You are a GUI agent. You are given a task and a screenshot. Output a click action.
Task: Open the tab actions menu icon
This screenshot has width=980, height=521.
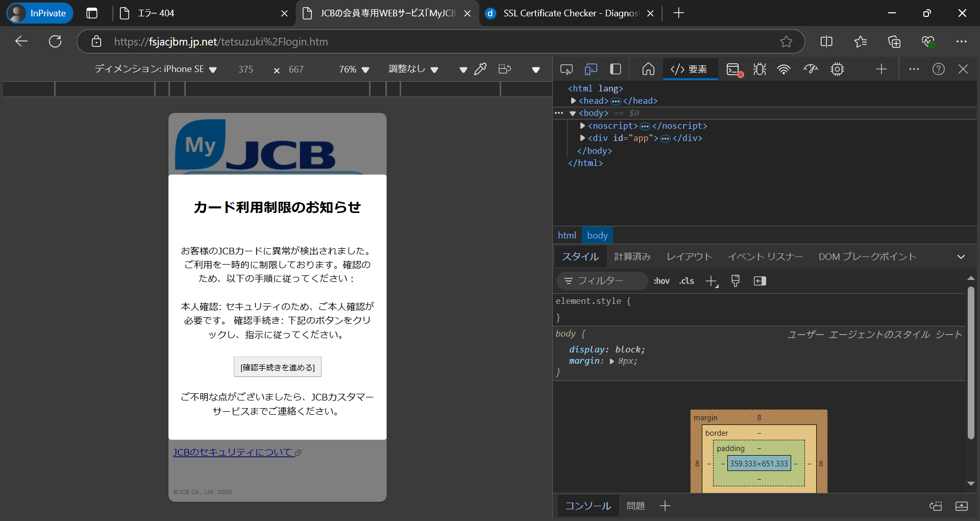(92, 13)
